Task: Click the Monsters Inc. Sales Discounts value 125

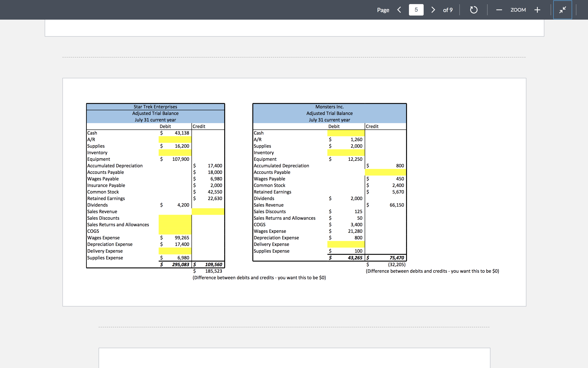Action: click(358, 212)
